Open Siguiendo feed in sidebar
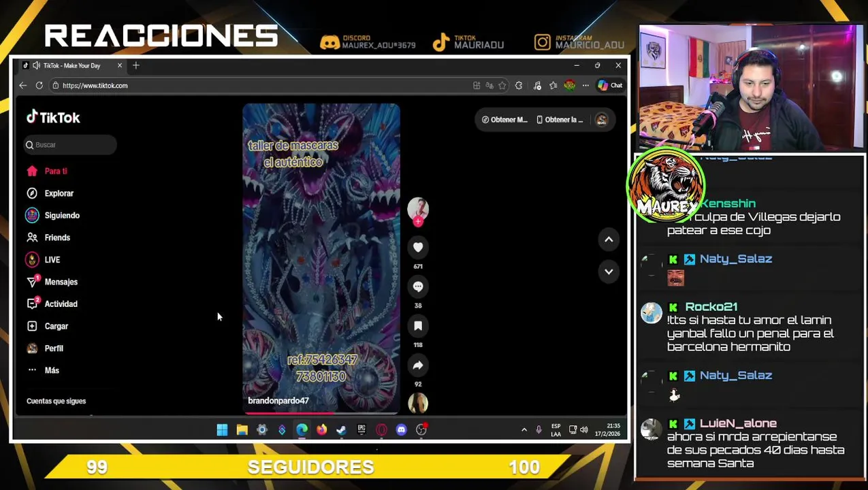This screenshot has width=868, height=490. 53,215
